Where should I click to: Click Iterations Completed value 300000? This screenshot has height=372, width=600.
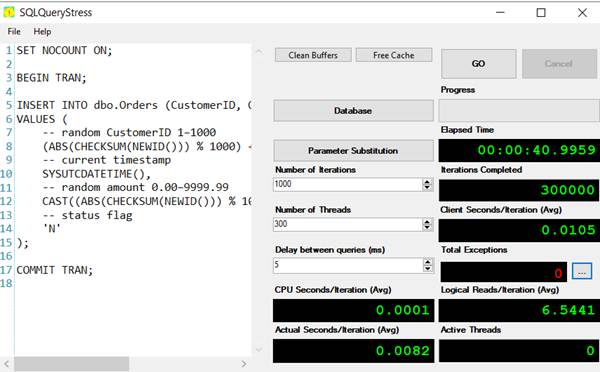(567, 190)
